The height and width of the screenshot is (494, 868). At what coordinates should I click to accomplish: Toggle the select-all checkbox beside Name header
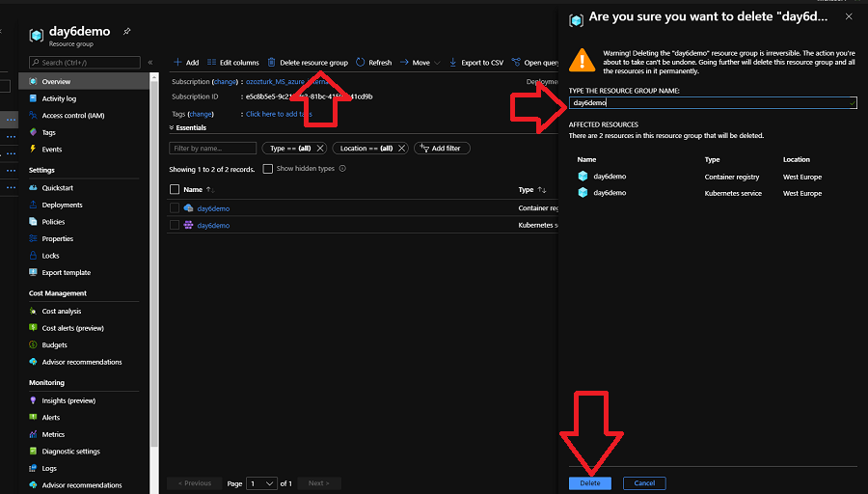pos(175,190)
